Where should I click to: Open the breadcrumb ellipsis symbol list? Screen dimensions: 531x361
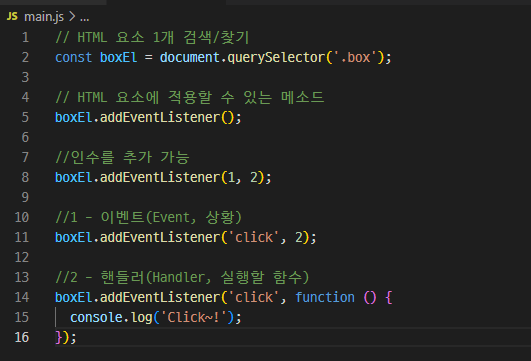[x=85, y=18]
